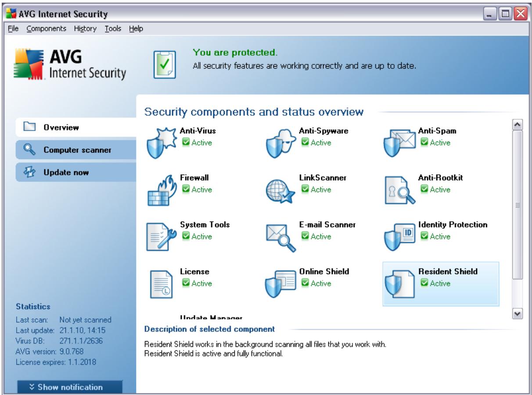Open the Tools menu
The image size is (532, 395).
[113, 29]
